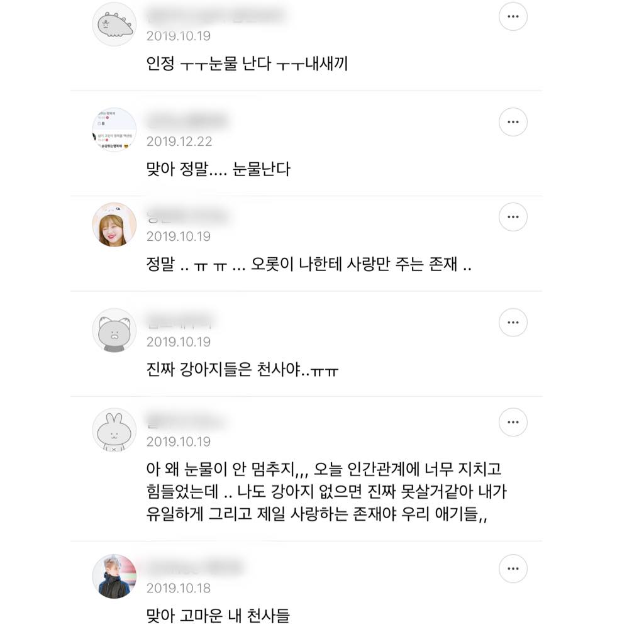This screenshot has width=644, height=644.
Task: Open more options for the '맞아 고마운 내 천사들' comment
Action: [513, 569]
